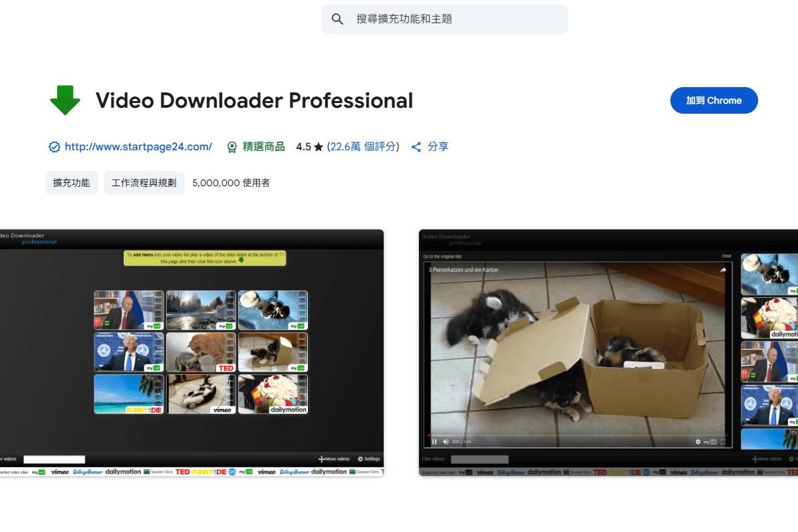
Task: Click the search magnifier icon
Action: click(x=338, y=19)
